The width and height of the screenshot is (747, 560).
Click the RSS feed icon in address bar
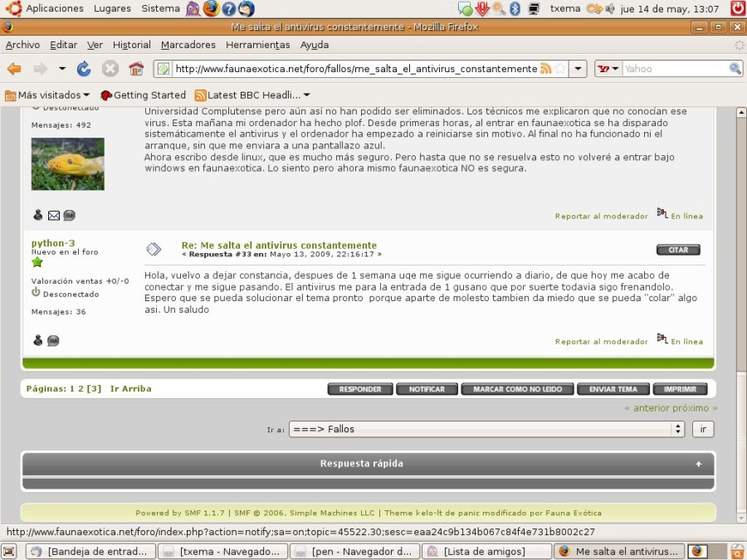(x=545, y=69)
